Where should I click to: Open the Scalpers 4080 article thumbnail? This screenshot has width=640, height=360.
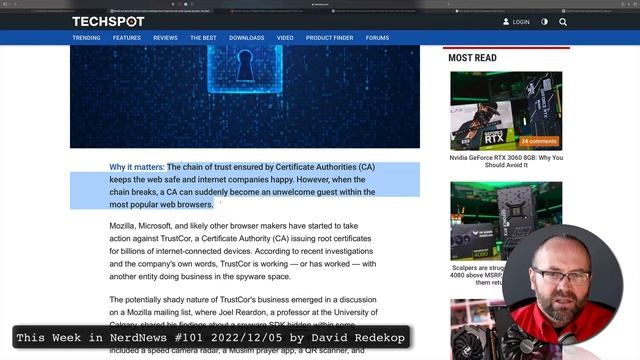point(506,221)
